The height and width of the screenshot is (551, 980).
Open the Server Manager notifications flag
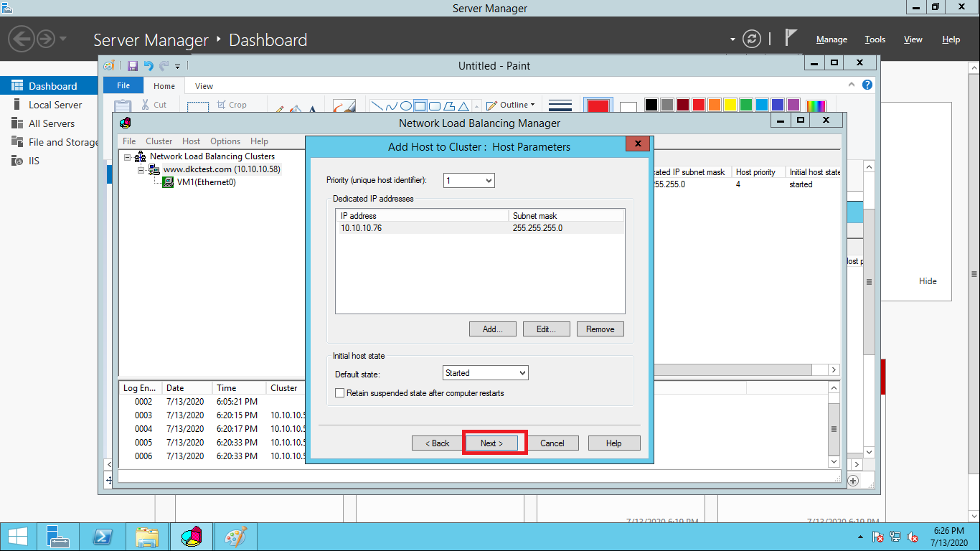pos(791,37)
